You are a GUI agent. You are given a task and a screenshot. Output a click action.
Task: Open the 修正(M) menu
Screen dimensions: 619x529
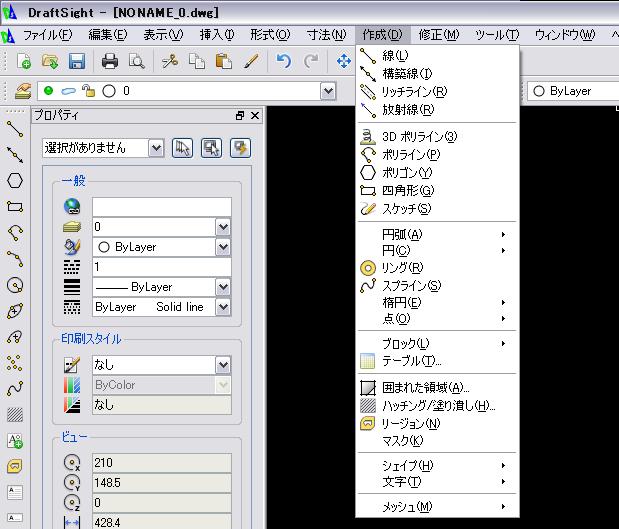(439, 35)
